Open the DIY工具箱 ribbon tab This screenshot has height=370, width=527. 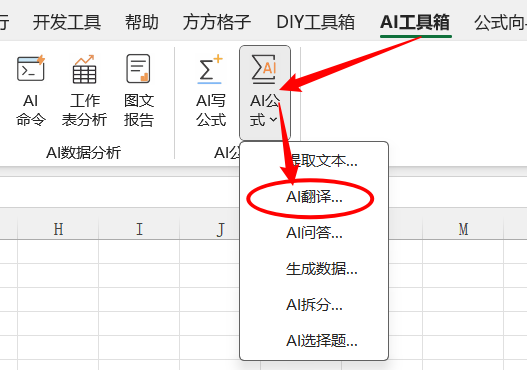coord(315,23)
